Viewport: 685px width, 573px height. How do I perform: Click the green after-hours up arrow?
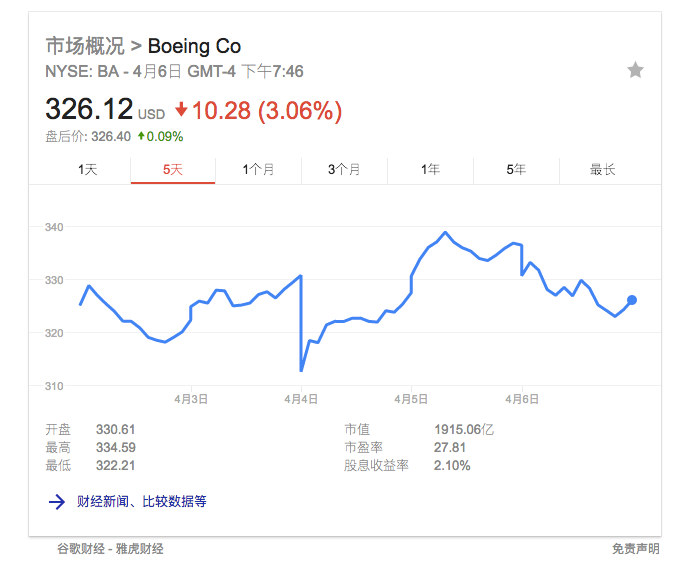coord(142,136)
